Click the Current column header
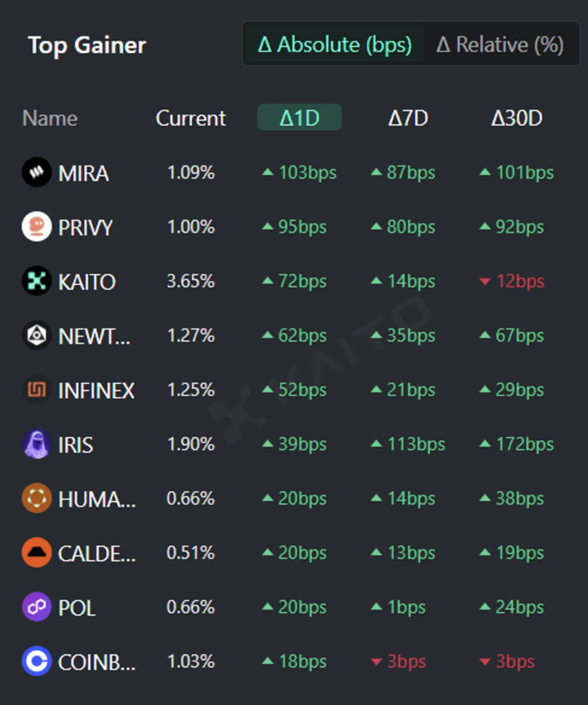Screen dimensions: 588x705 [x=191, y=118]
